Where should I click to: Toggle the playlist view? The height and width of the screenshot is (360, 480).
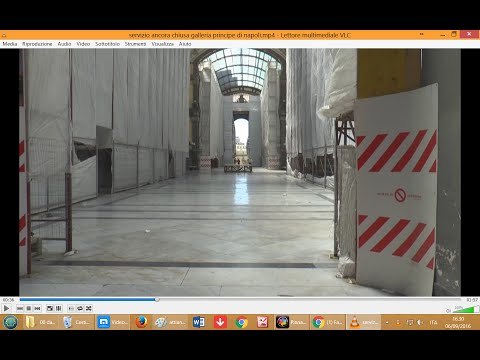(71, 309)
